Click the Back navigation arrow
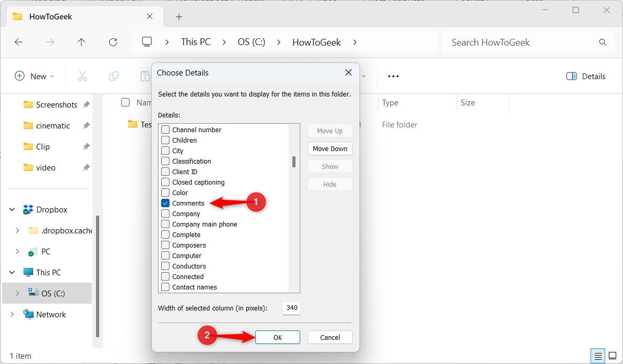This screenshot has width=623, height=364. [x=19, y=42]
